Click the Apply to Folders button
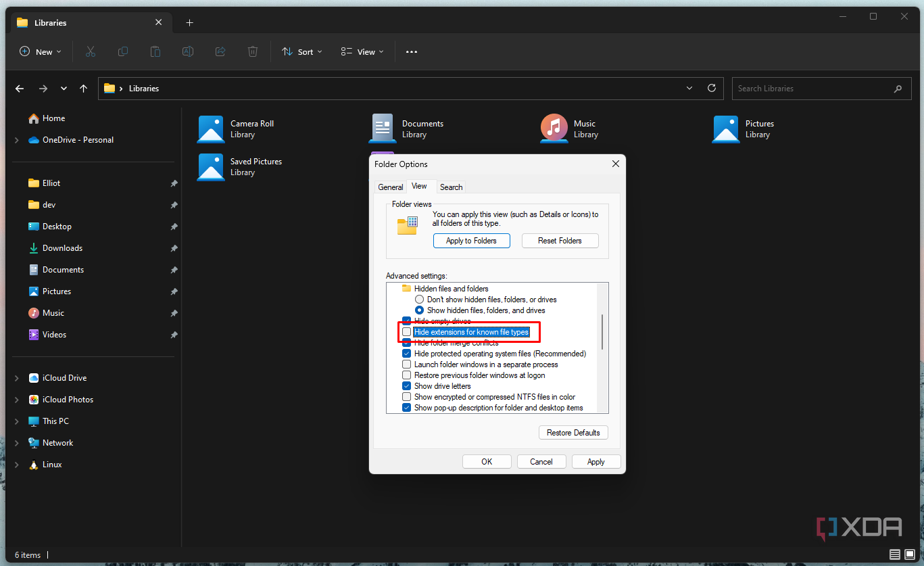 coord(471,241)
